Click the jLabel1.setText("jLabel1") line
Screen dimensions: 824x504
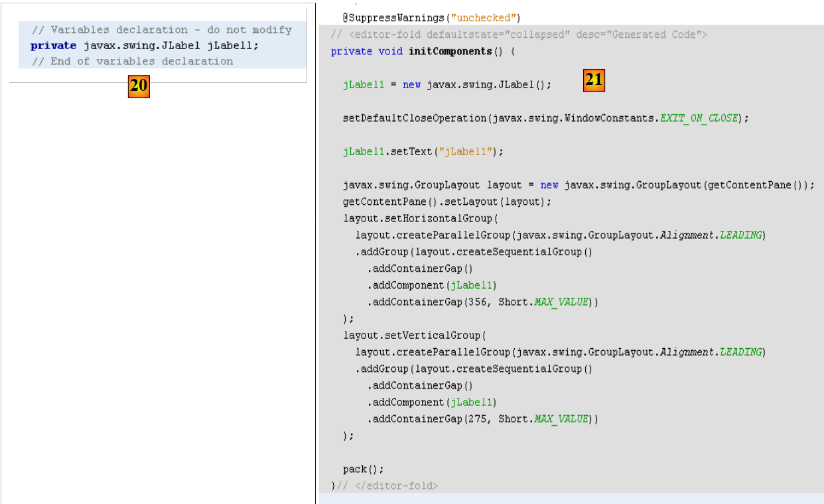[x=423, y=151]
